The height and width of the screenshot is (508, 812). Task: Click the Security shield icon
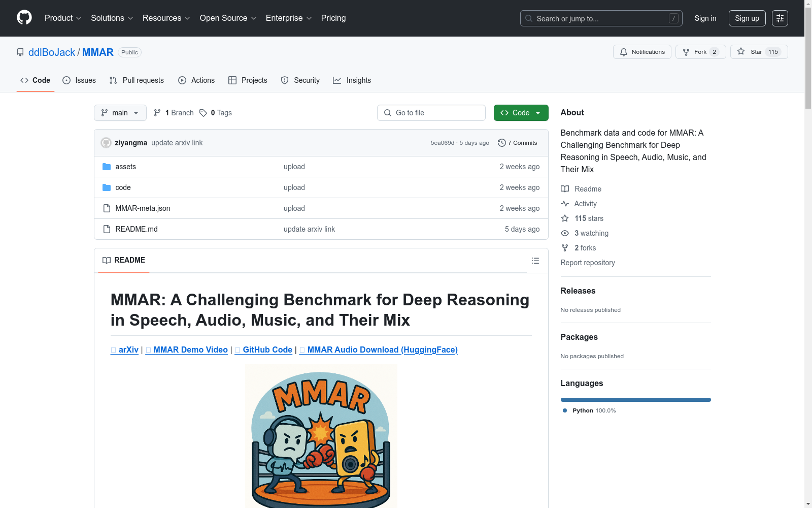[x=285, y=80]
